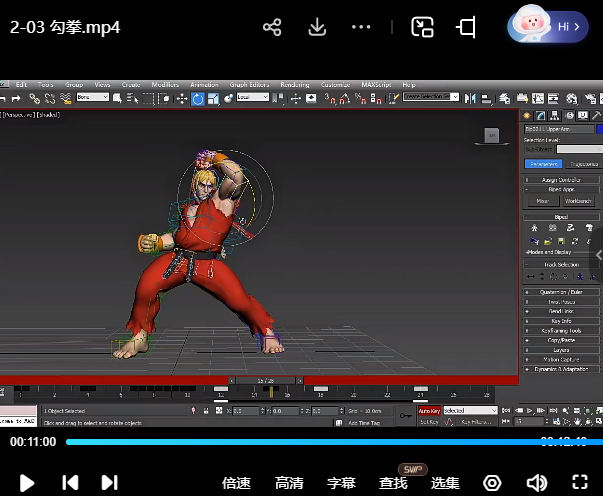
Task: Play the paused video
Action: [27, 482]
